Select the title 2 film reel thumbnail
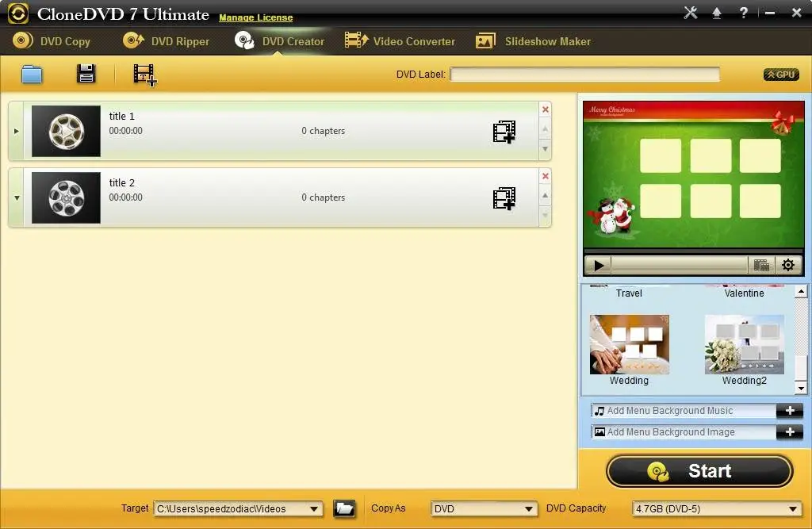812x529 pixels. tap(66, 198)
